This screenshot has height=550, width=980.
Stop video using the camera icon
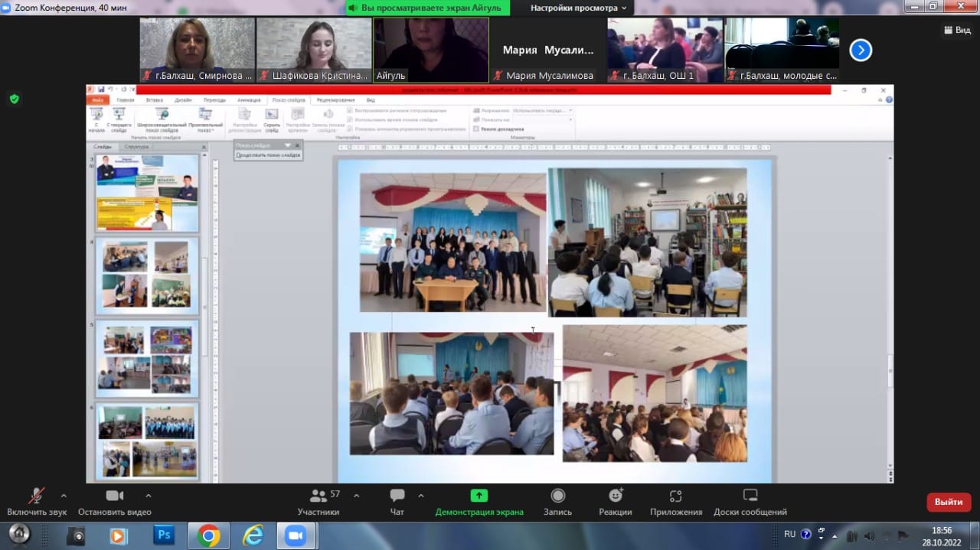(115, 496)
